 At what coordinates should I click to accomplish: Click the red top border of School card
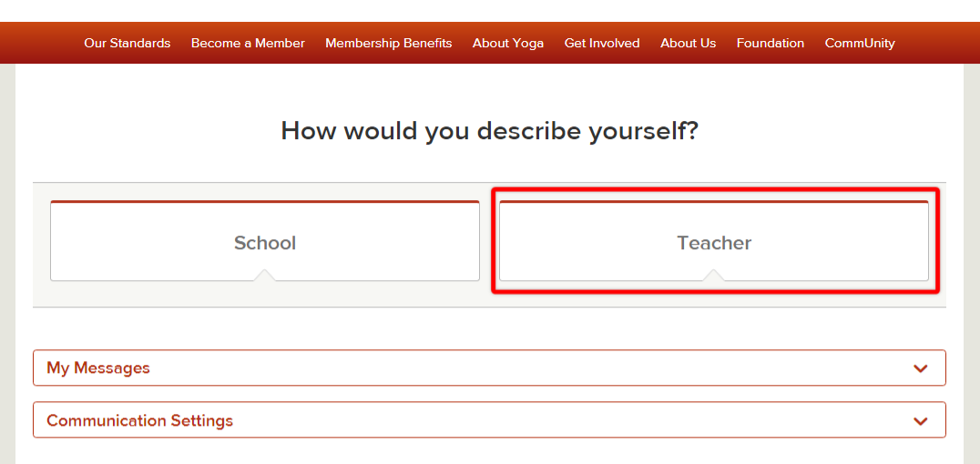point(265,202)
